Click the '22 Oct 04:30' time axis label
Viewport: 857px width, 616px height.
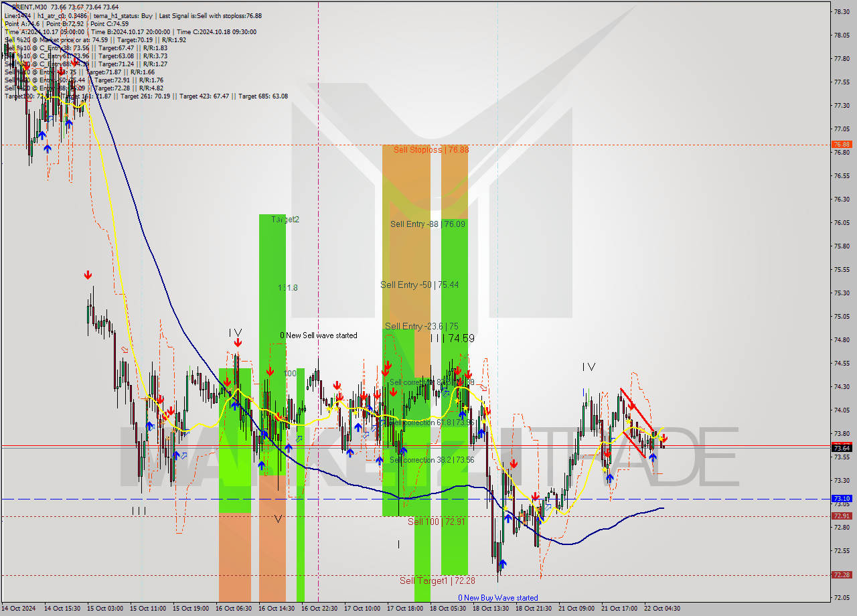click(x=663, y=609)
